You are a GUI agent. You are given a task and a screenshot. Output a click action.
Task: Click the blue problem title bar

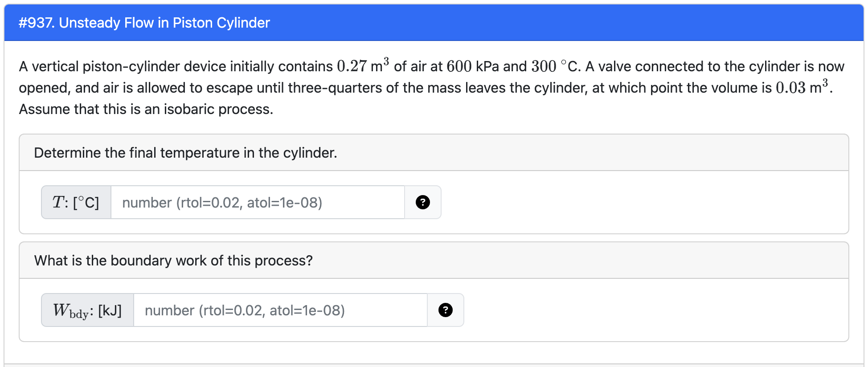click(x=434, y=23)
